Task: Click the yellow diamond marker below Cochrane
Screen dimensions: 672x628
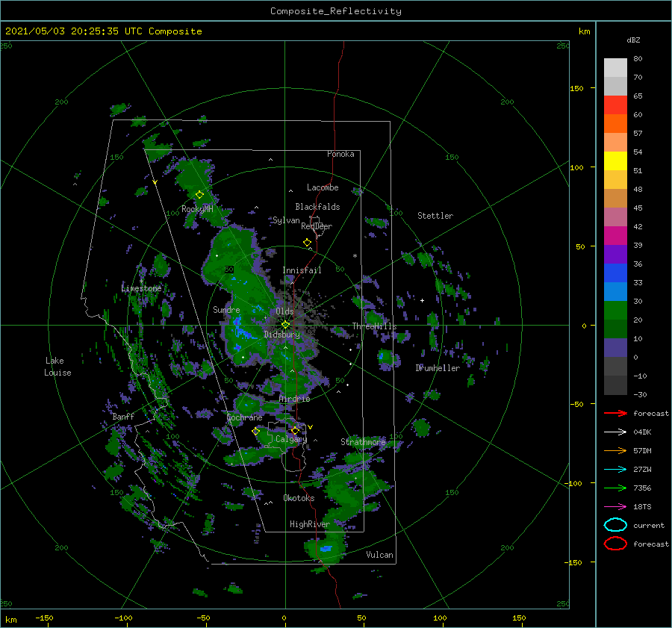Action: (255, 432)
